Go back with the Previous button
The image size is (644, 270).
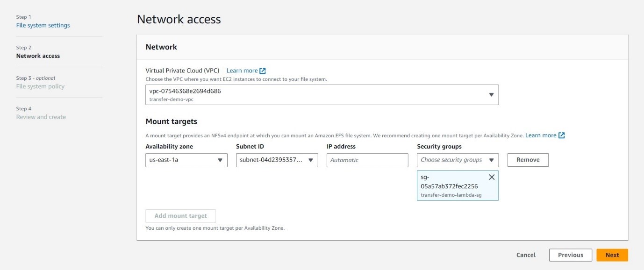click(570, 255)
